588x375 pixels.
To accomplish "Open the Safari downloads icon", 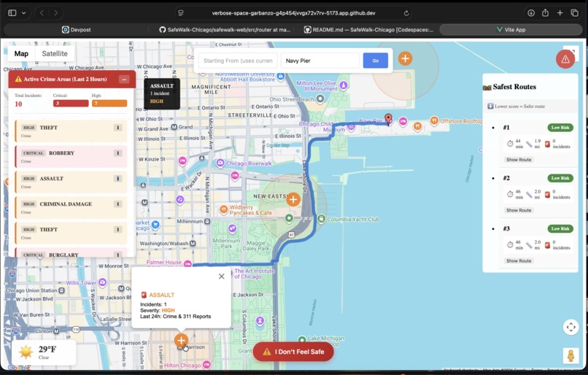I will click(531, 12).
